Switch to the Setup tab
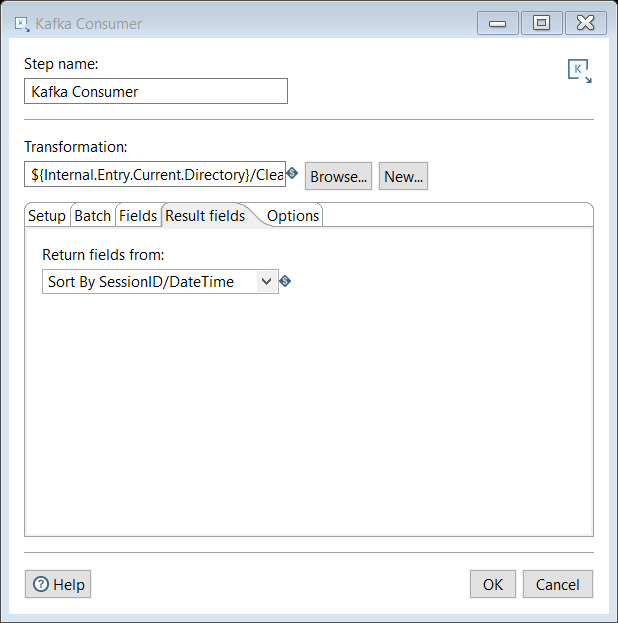618x623 pixels. coord(47,216)
